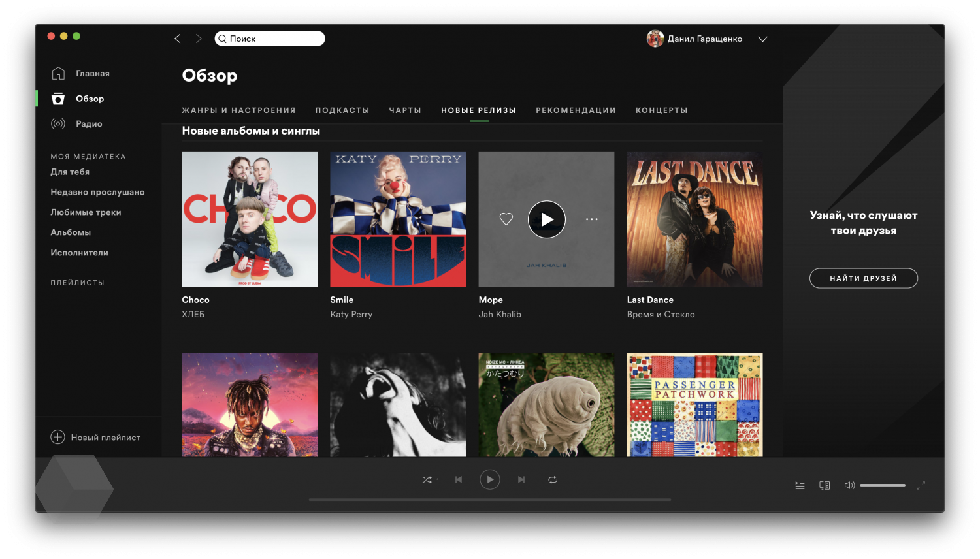Expand the user account dropdown arrow
Screen dimensions: 980x559
(762, 39)
